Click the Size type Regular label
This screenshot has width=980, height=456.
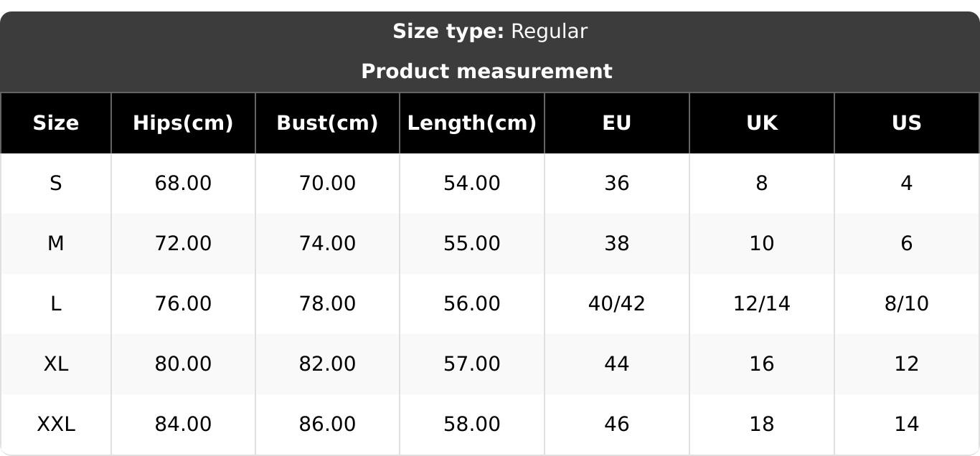(490, 32)
